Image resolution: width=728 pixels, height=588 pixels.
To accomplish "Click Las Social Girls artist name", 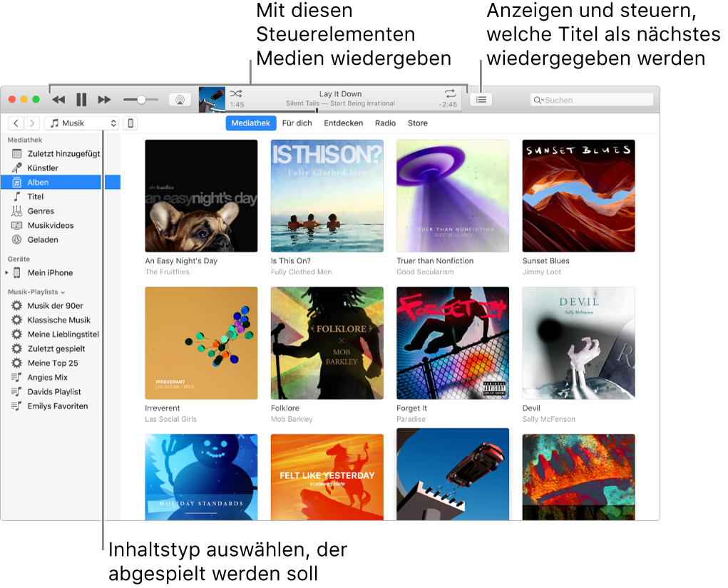I will tap(171, 419).
